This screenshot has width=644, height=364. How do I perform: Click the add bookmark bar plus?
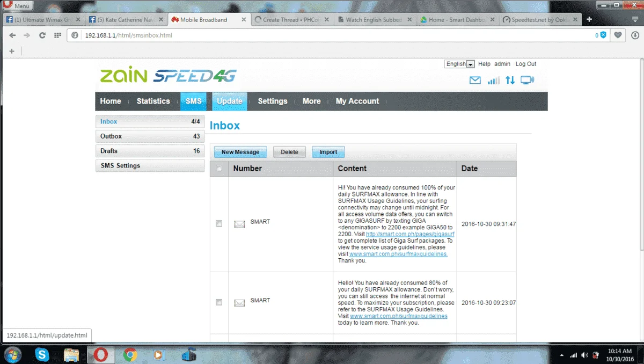point(12,51)
